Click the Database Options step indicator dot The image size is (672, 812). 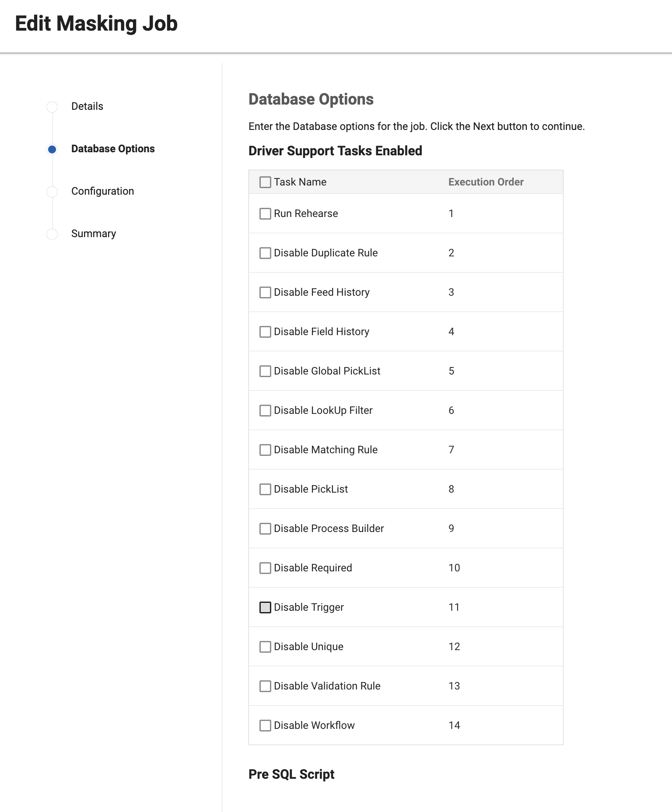pos(52,150)
